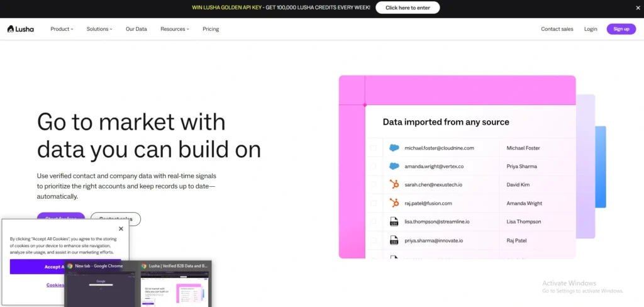
Task: Open the Our Data page
Action: coord(136,29)
